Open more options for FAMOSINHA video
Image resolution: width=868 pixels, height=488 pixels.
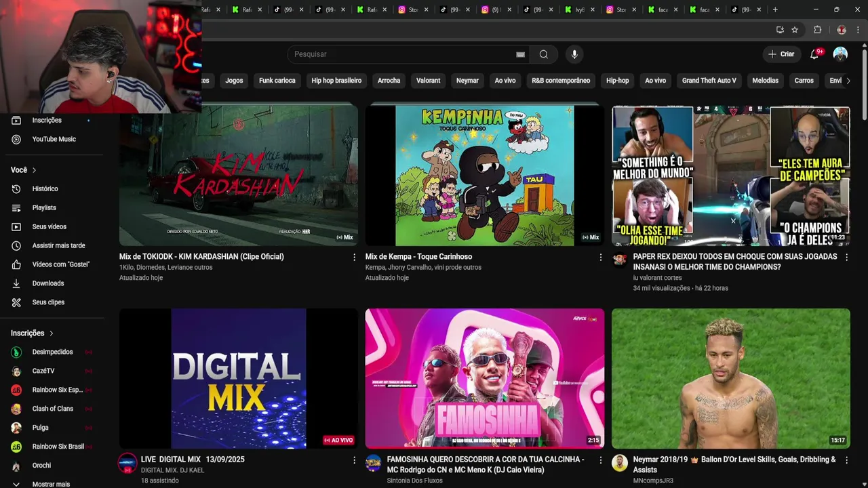coord(600,460)
